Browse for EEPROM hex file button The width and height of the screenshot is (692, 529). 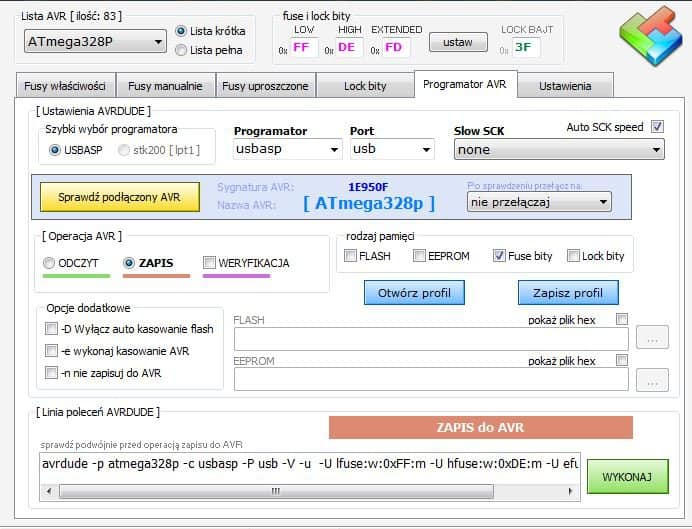pyautogui.click(x=652, y=380)
